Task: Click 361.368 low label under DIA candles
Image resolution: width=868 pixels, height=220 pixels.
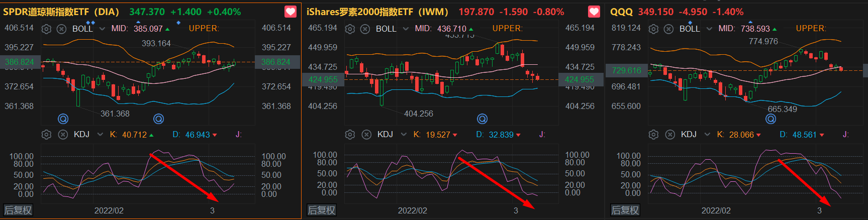Action: pyautogui.click(x=115, y=114)
